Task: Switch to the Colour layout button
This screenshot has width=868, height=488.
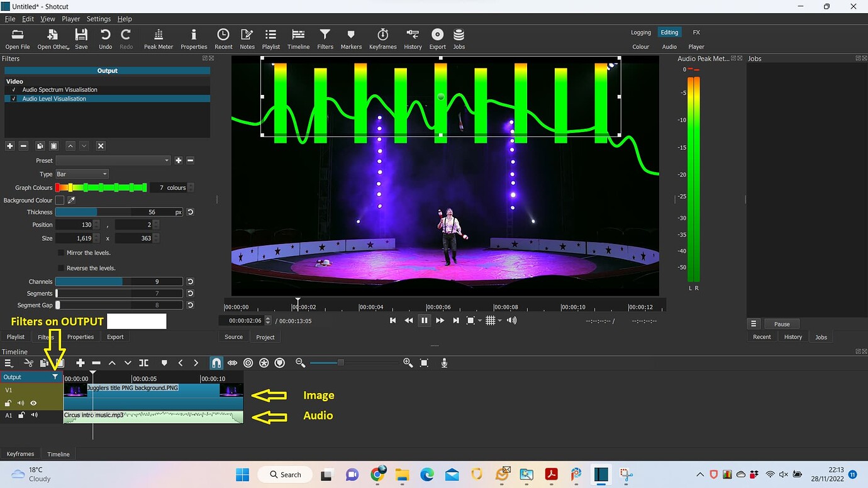Action: coord(641,47)
